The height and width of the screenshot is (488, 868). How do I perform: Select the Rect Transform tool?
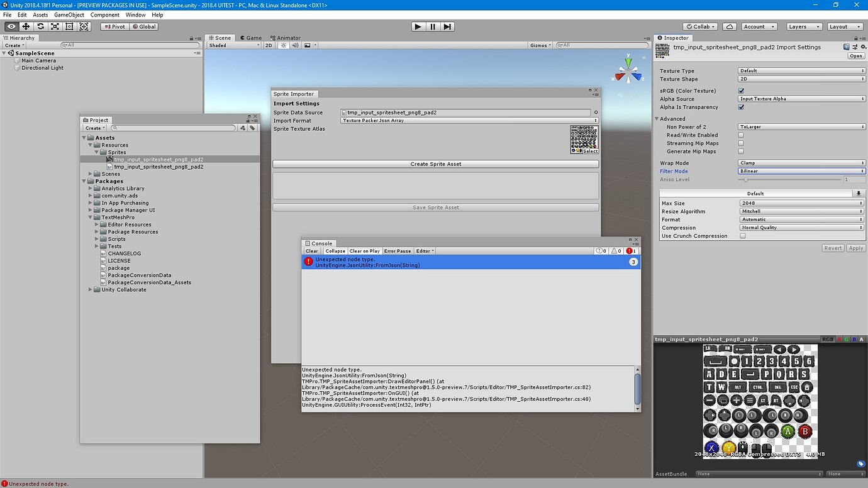pyautogui.click(x=69, y=26)
